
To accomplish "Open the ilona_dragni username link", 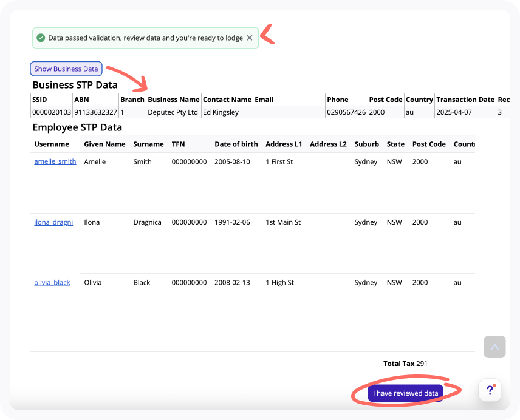I will 53,222.
